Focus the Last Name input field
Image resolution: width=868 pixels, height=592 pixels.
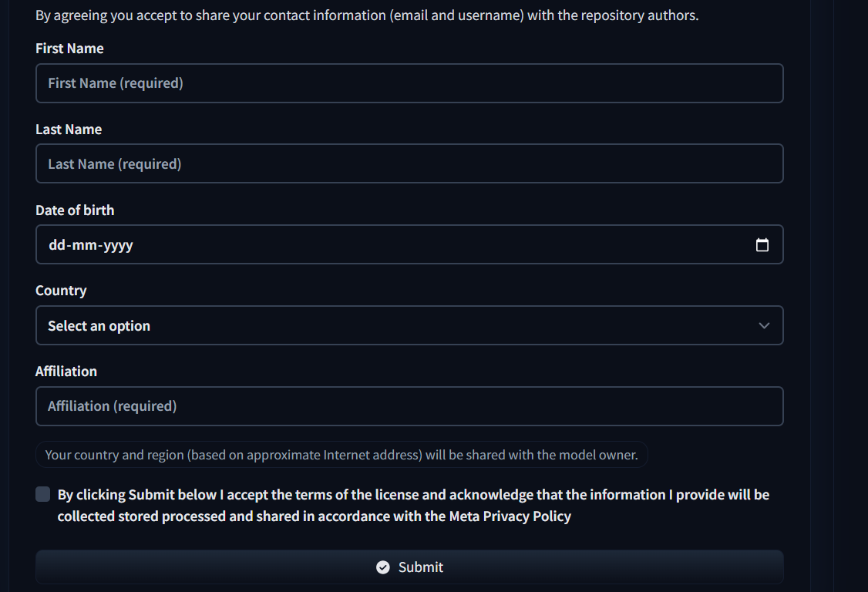point(409,164)
